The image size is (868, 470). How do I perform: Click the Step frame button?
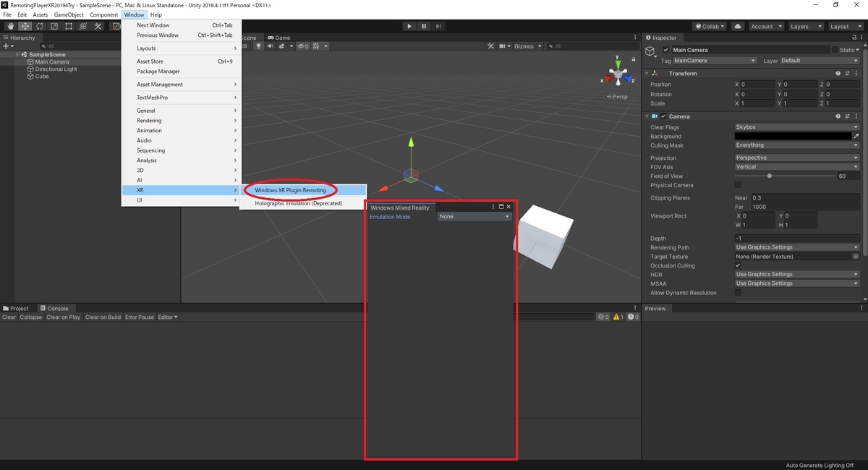(438, 26)
